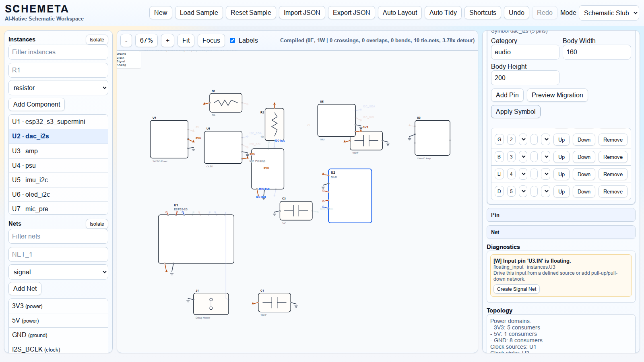
Task: Click the Create Signal Net button
Action: click(x=516, y=289)
